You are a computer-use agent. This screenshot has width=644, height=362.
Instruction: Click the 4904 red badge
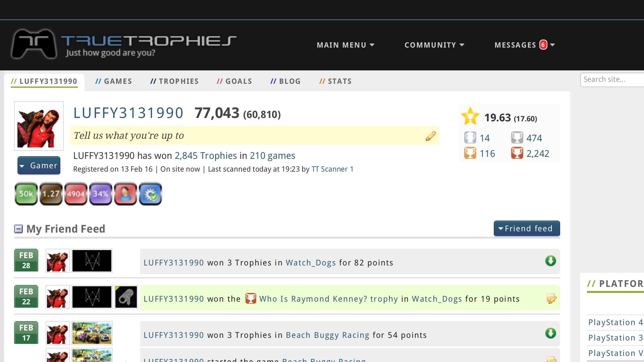tap(76, 194)
